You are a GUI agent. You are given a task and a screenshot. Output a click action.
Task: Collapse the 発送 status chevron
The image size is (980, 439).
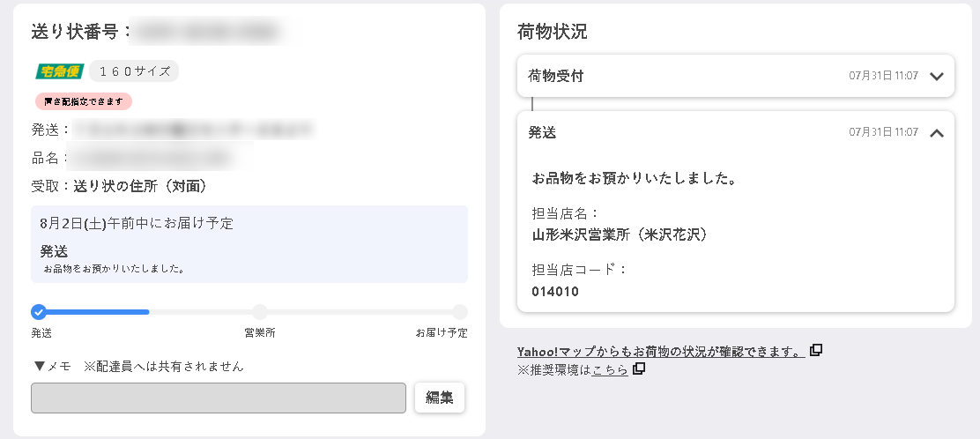936,132
